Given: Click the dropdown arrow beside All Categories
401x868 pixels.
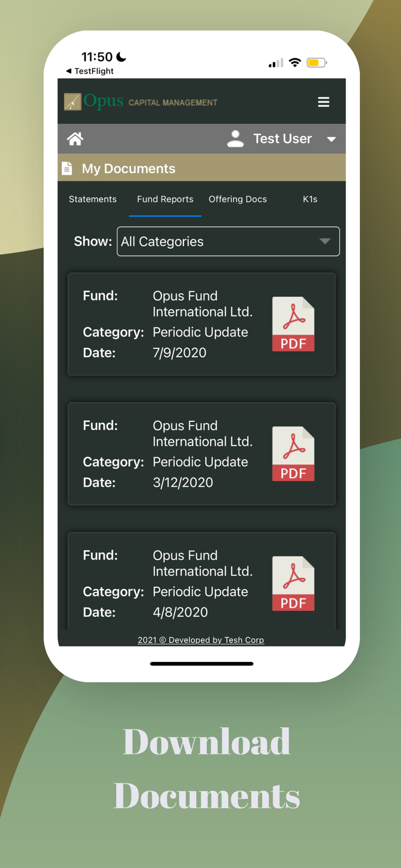Looking at the screenshot, I should [326, 241].
